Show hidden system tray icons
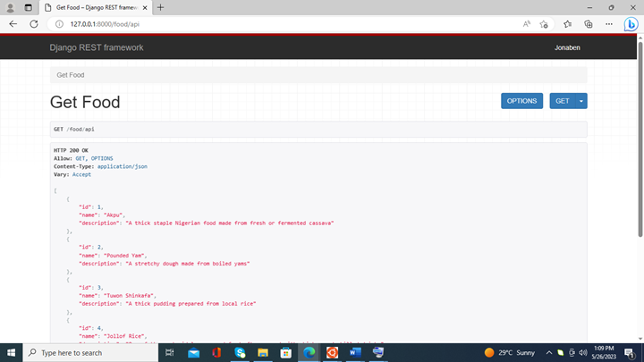644x362 pixels. coord(549,352)
